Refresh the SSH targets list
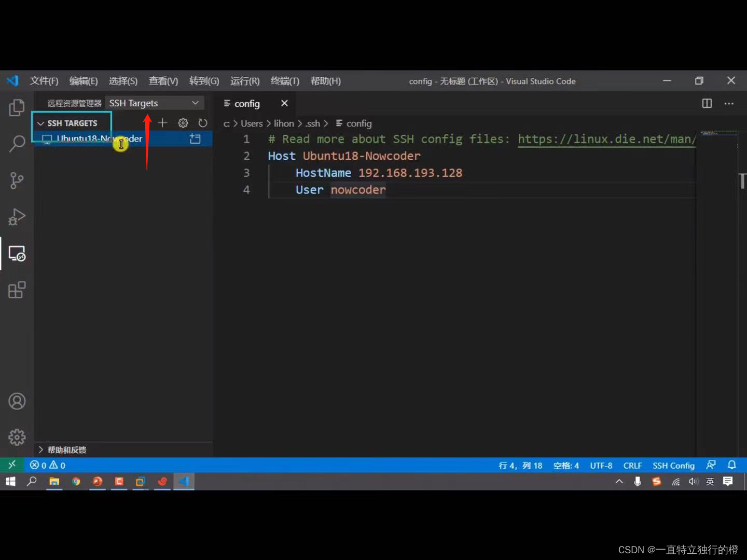This screenshot has width=747, height=560. coord(203,123)
